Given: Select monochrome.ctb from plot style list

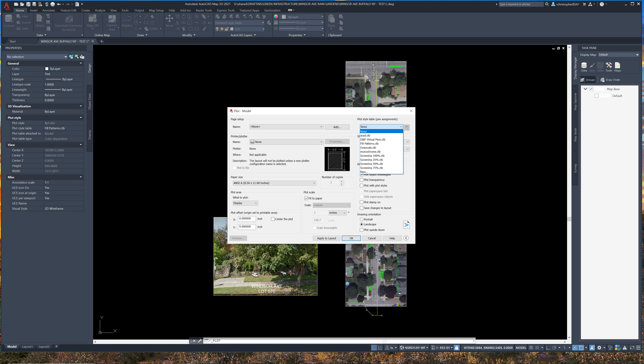Looking at the screenshot, I should 371,151.
